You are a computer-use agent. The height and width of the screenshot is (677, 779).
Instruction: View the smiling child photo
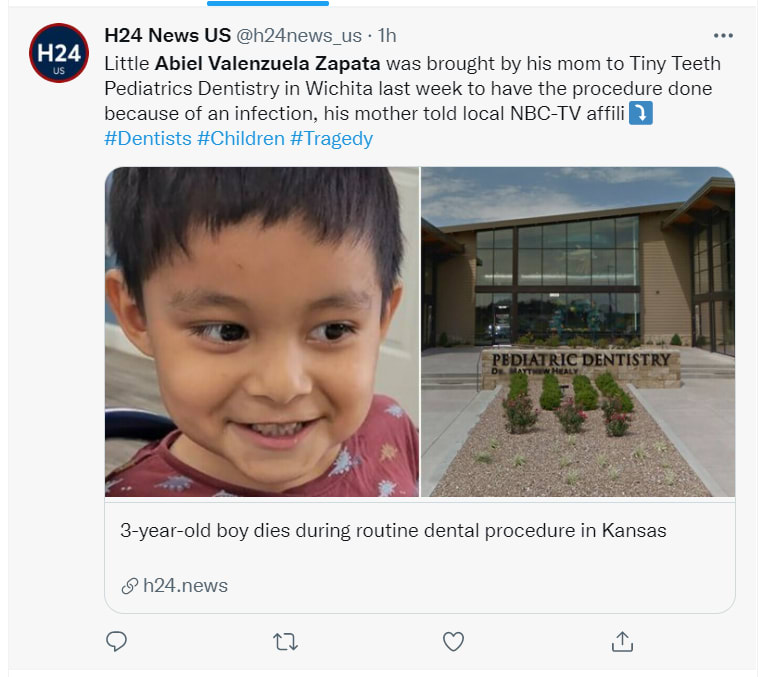pos(262,332)
